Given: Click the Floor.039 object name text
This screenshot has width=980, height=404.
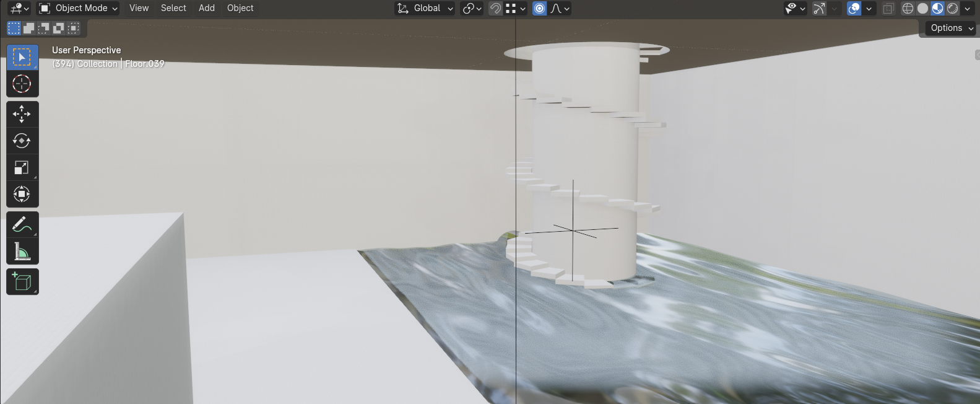Looking at the screenshot, I should pyautogui.click(x=145, y=64).
